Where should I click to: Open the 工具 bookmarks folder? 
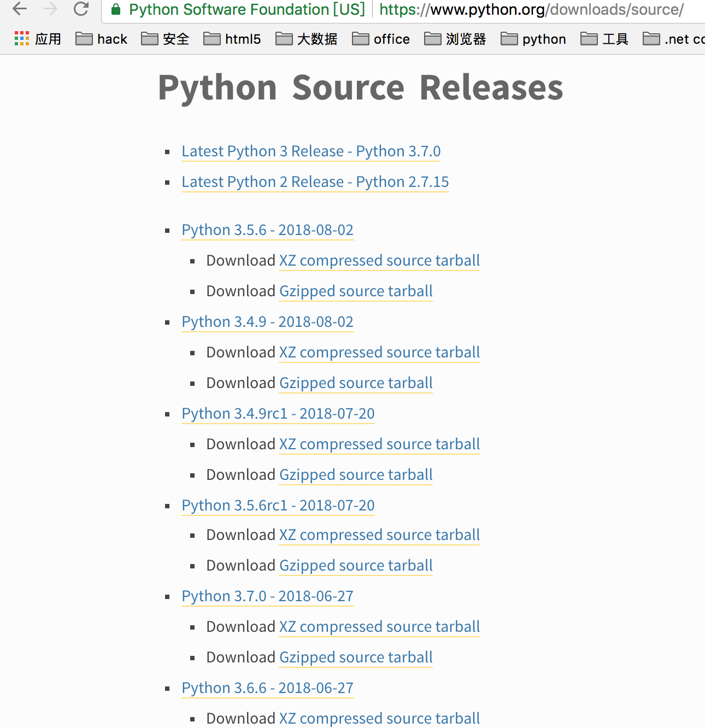click(604, 39)
